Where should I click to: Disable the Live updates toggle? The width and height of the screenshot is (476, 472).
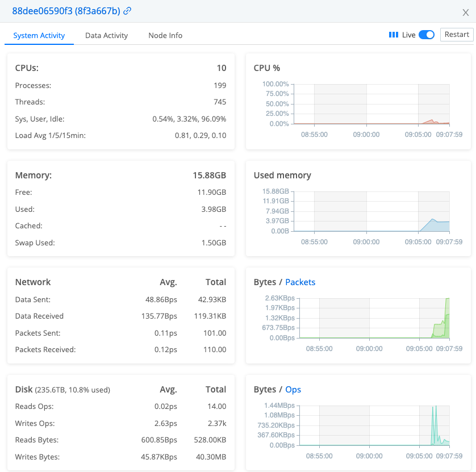coord(427,34)
